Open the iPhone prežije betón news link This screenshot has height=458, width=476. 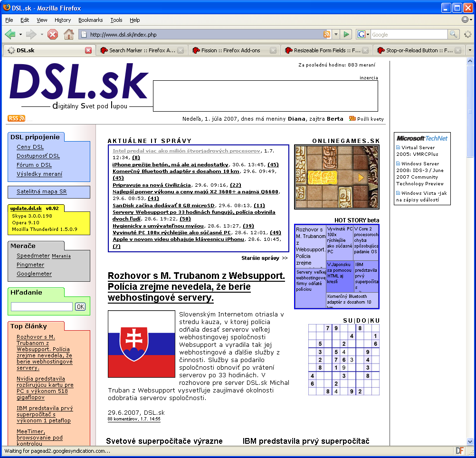170,164
